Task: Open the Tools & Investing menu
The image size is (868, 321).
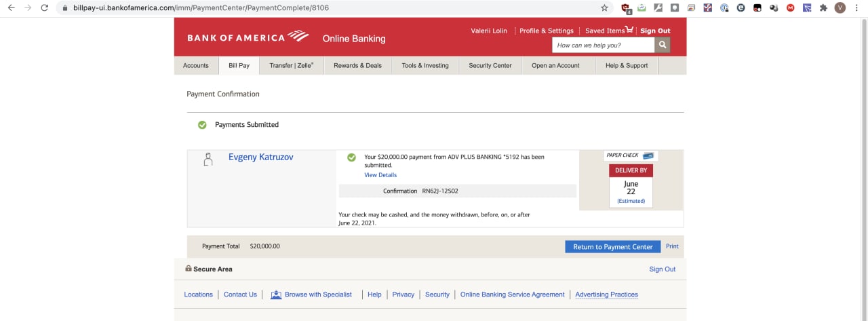Action: [x=425, y=66]
